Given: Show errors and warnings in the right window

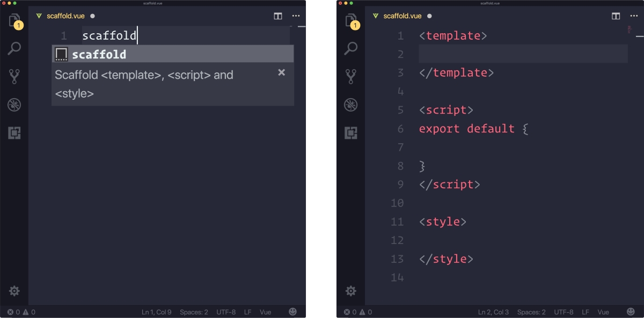Looking at the screenshot, I should 358,312.
